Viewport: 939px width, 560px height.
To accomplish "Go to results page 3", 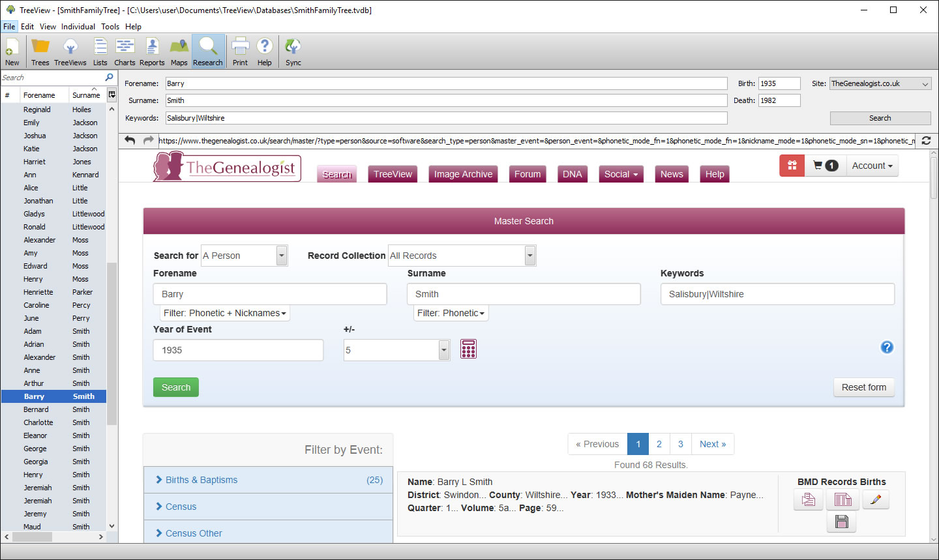I will [681, 444].
